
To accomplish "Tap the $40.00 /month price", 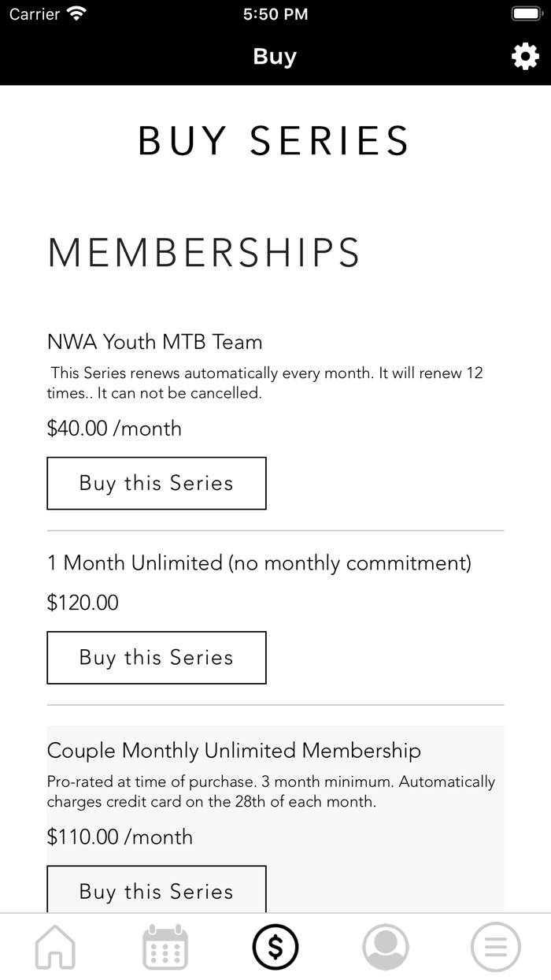I will (114, 429).
